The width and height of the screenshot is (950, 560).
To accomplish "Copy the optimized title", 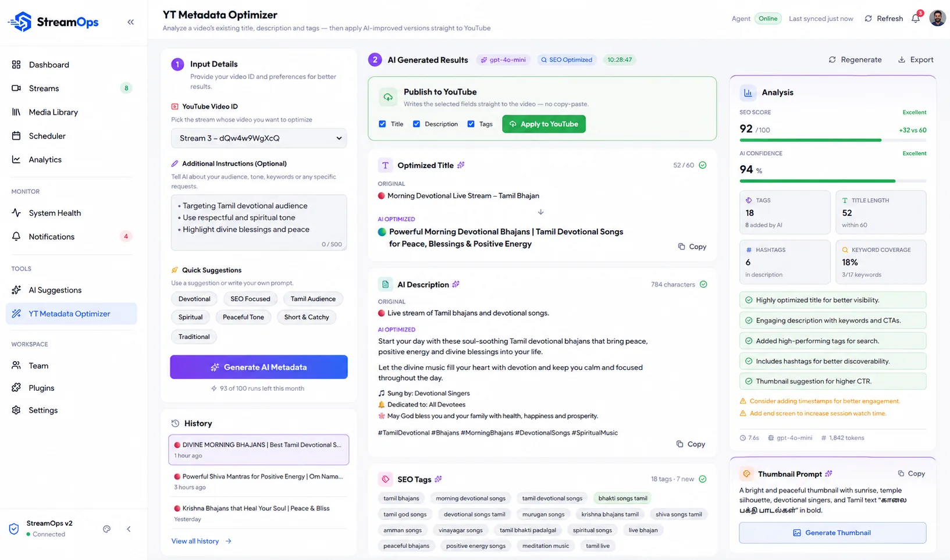I will point(692,247).
